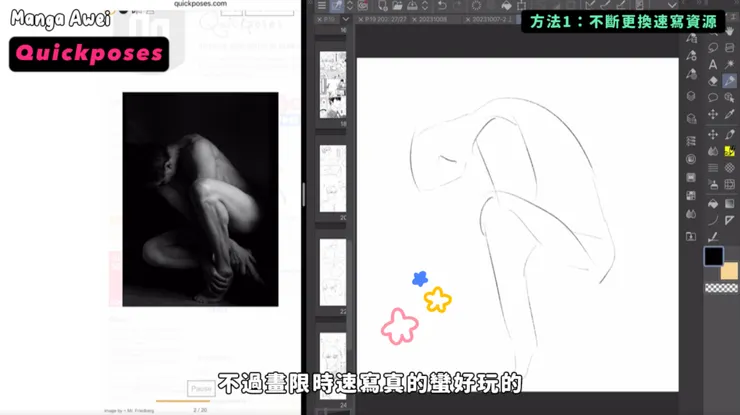Pause the Quickposes timer
The width and height of the screenshot is (740, 415).
point(201,389)
